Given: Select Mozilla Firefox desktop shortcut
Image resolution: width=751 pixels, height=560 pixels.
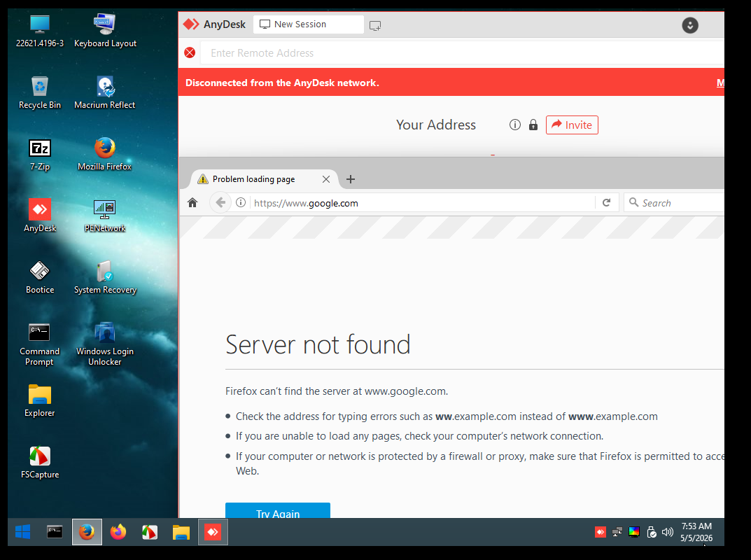Looking at the screenshot, I should pyautogui.click(x=105, y=154).
